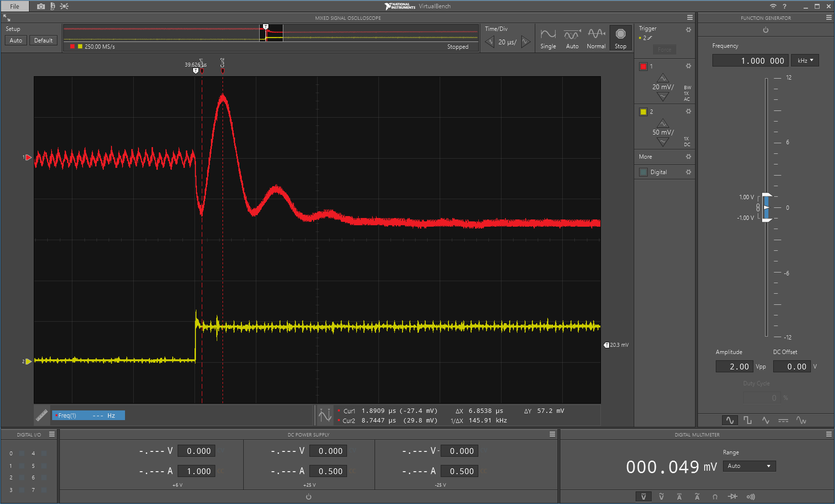835x504 pixels.
Task: Increase Channel 2 volts per division
Action: click(x=663, y=123)
